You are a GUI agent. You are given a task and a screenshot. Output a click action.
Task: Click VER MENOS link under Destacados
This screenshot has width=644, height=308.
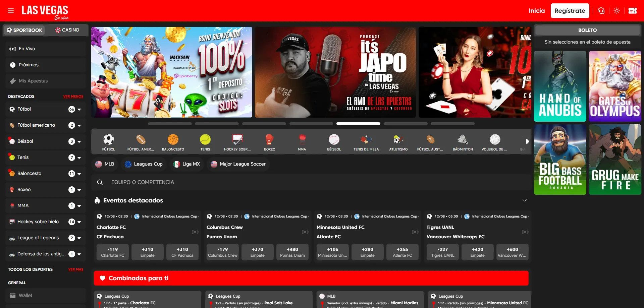click(x=73, y=97)
